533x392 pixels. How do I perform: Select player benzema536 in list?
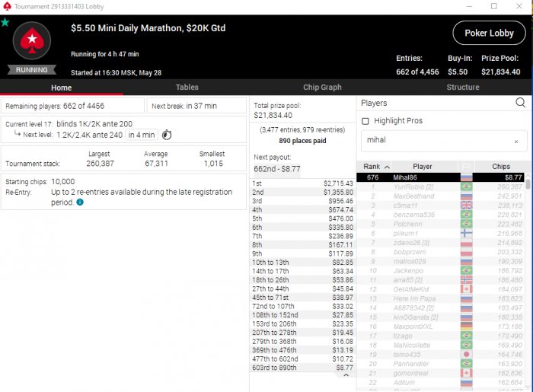pyautogui.click(x=441, y=215)
